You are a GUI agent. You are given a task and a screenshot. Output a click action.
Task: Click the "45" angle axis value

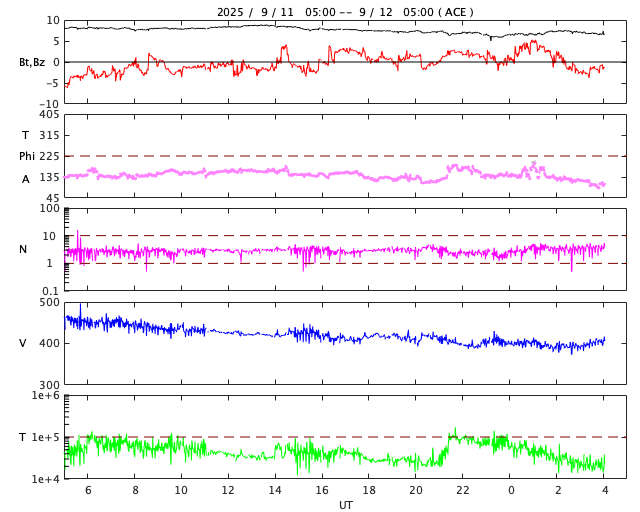(53, 198)
